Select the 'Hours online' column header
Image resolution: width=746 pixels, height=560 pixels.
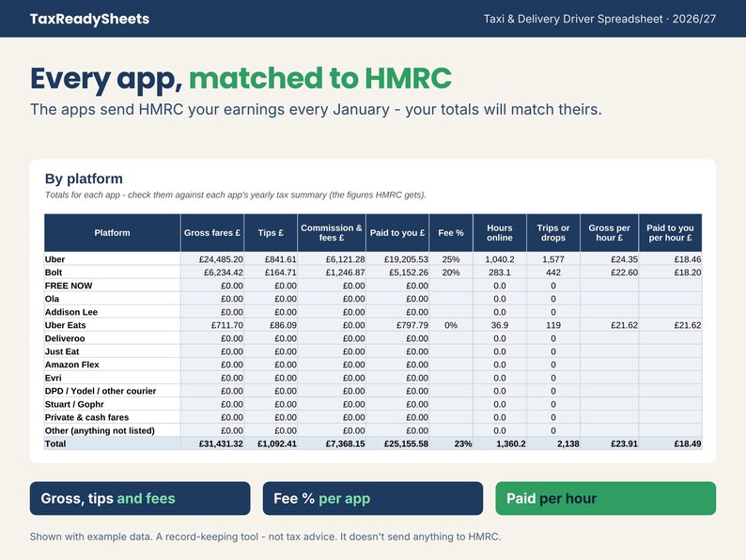tap(500, 233)
